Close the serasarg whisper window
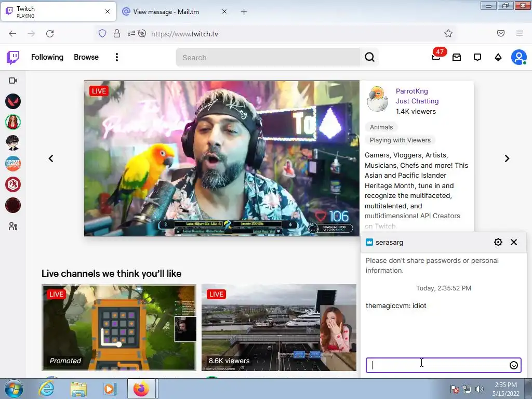Viewport: 532px width, 399px height. tap(514, 242)
